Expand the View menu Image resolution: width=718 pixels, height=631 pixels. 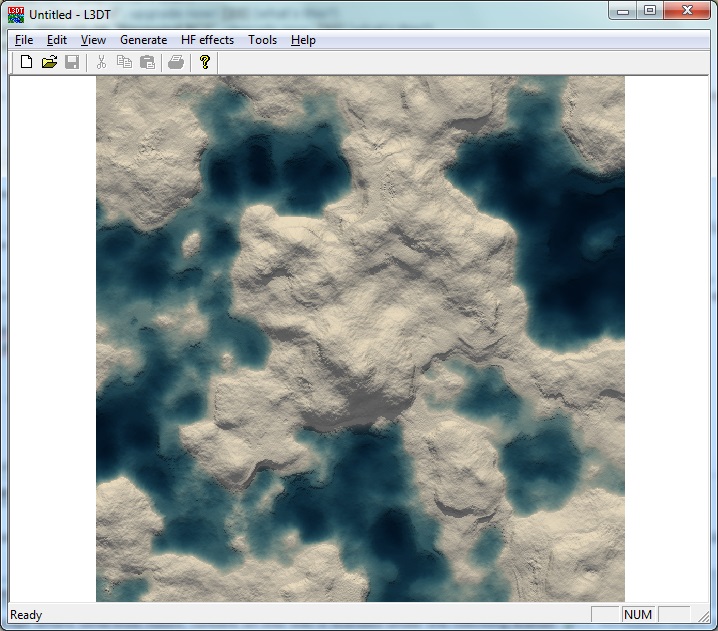pyautogui.click(x=93, y=40)
